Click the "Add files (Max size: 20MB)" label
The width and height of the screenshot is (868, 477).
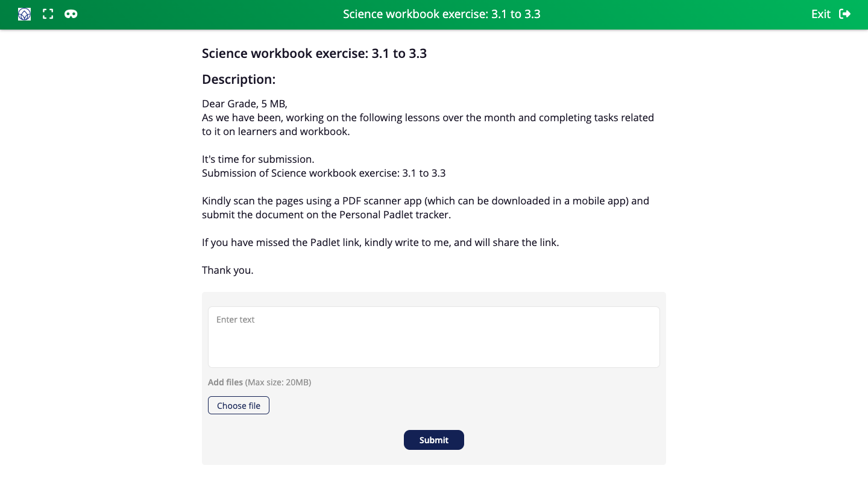(259, 382)
